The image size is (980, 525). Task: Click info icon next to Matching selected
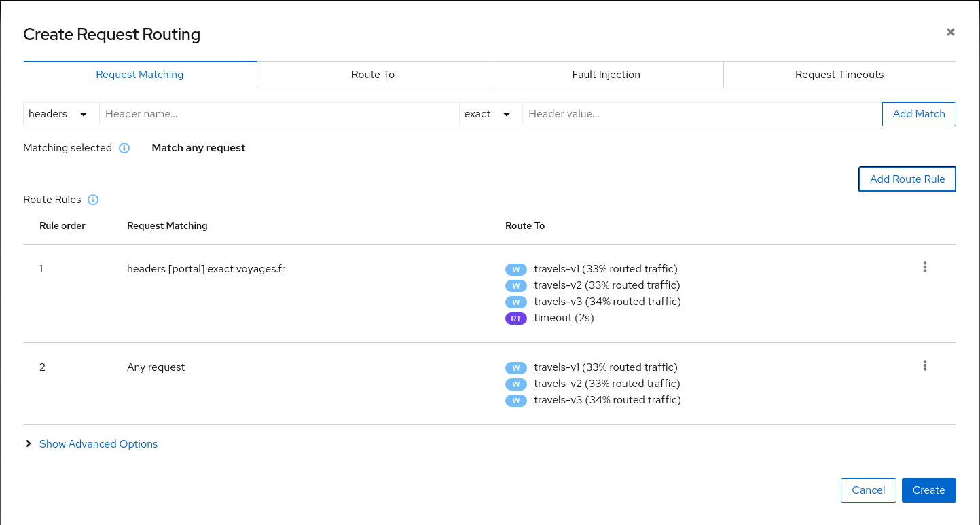tap(124, 148)
